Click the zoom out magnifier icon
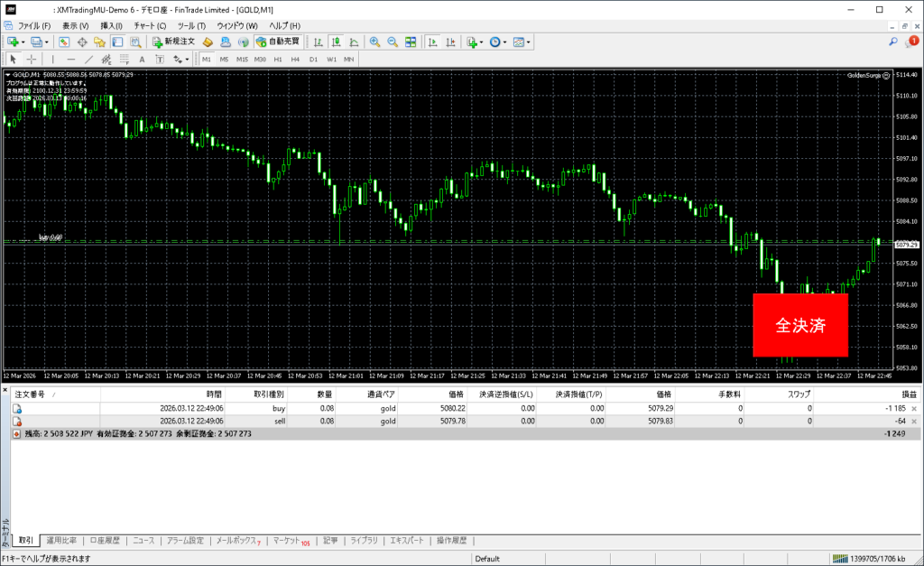Screen dimensions: 924x566 (393, 42)
